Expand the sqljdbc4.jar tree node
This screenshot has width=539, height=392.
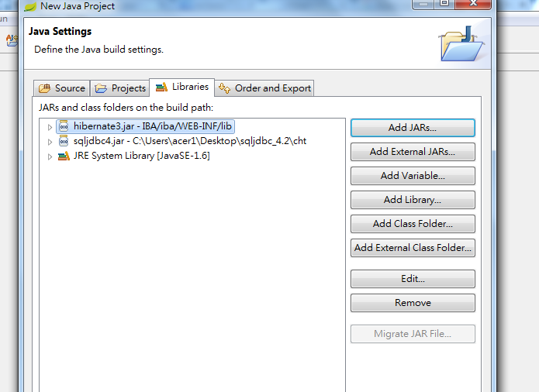50,142
